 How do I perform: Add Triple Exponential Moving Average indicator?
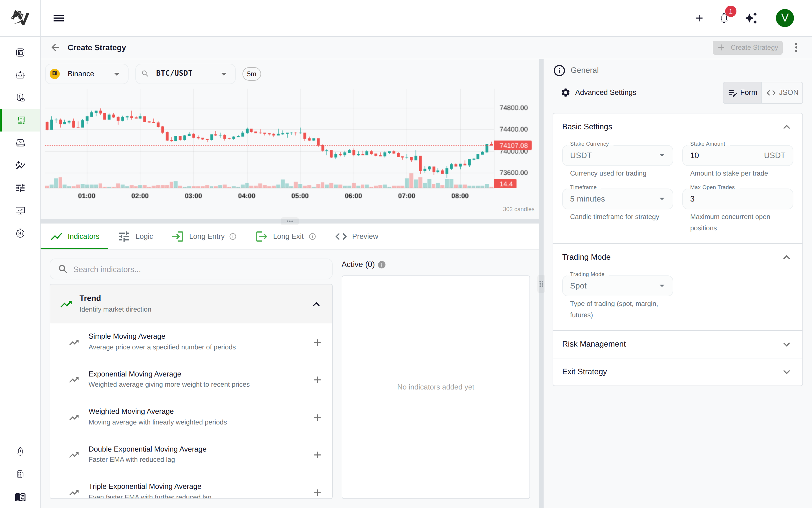pyautogui.click(x=317, y=492)
